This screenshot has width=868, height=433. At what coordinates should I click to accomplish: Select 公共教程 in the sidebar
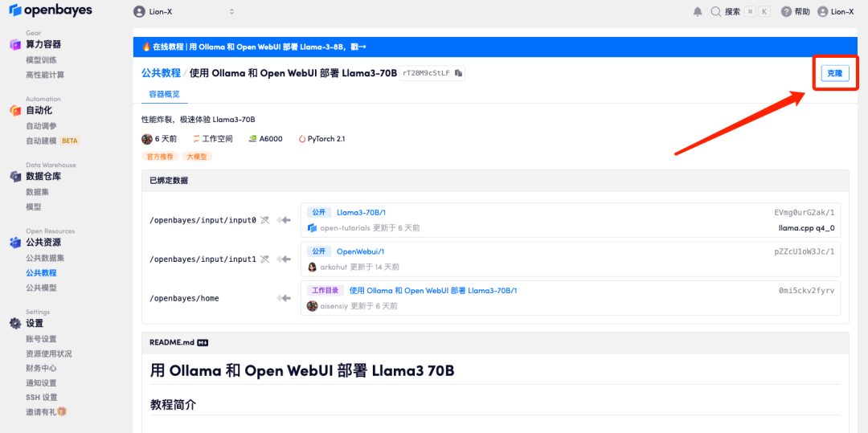point(41,272)
